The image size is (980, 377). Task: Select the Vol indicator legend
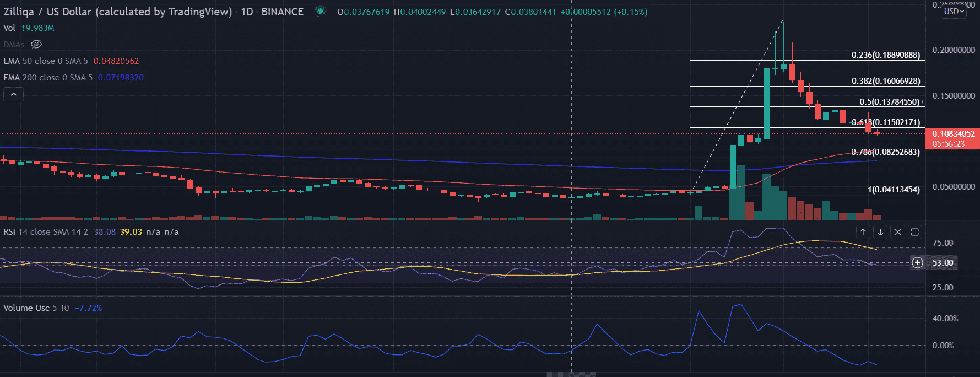pos(9,28)
